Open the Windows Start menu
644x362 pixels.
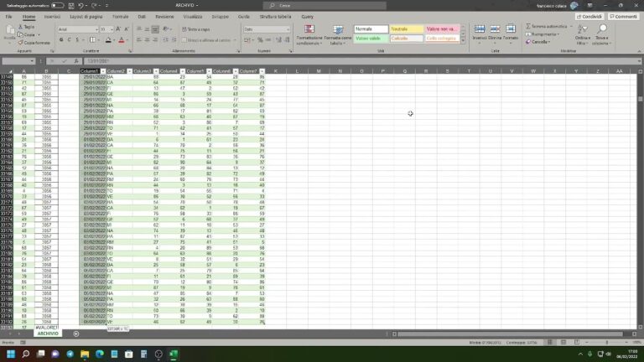(11, 354)
